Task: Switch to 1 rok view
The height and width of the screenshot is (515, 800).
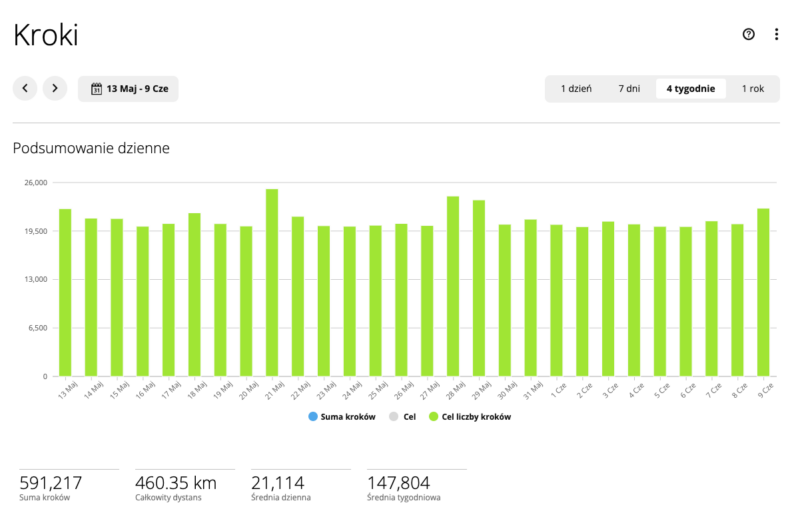Action: [x=753, y=89]
